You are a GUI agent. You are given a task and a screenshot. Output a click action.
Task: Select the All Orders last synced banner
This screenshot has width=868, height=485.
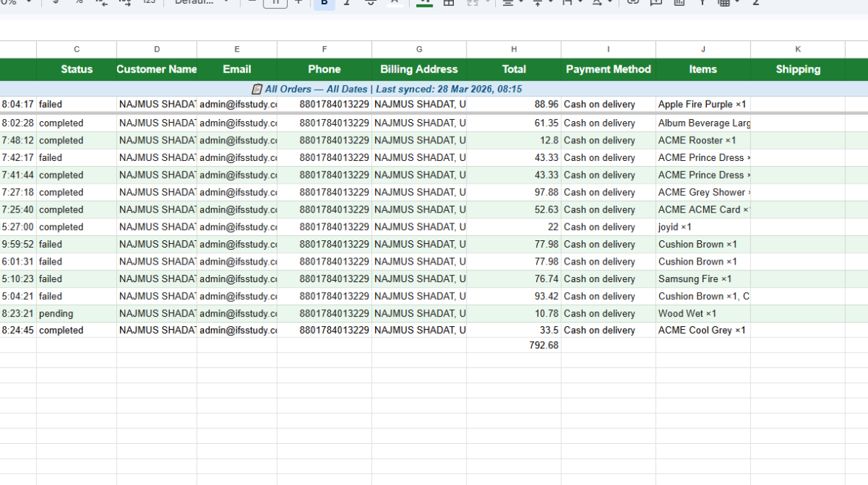386,89
